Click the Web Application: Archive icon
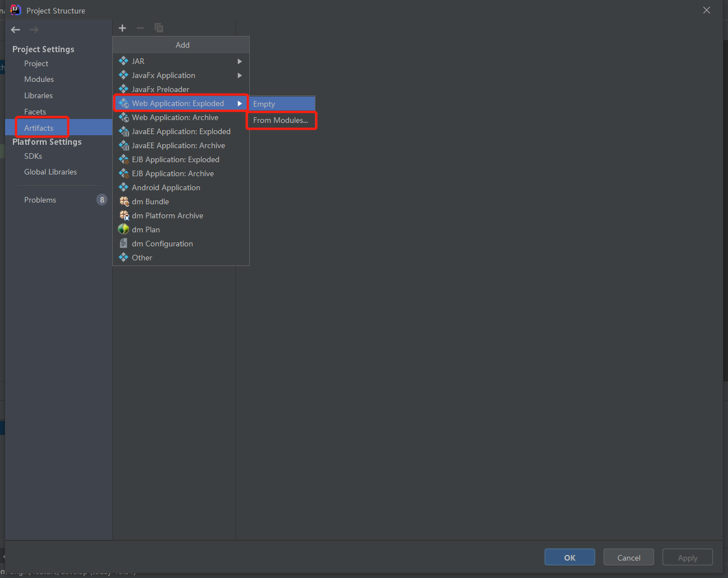The image size is (728, 578). point(123,117)
